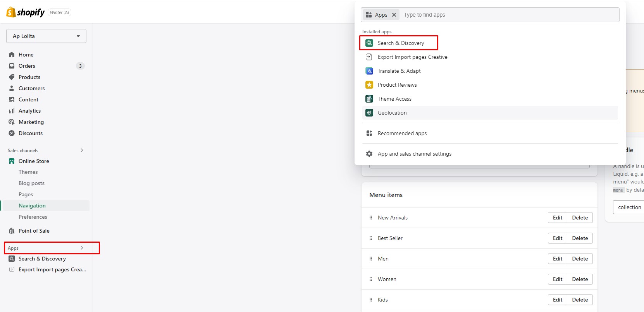644x312 pixels.
Task: Delete the Women menu item
Action: (580, 279)
